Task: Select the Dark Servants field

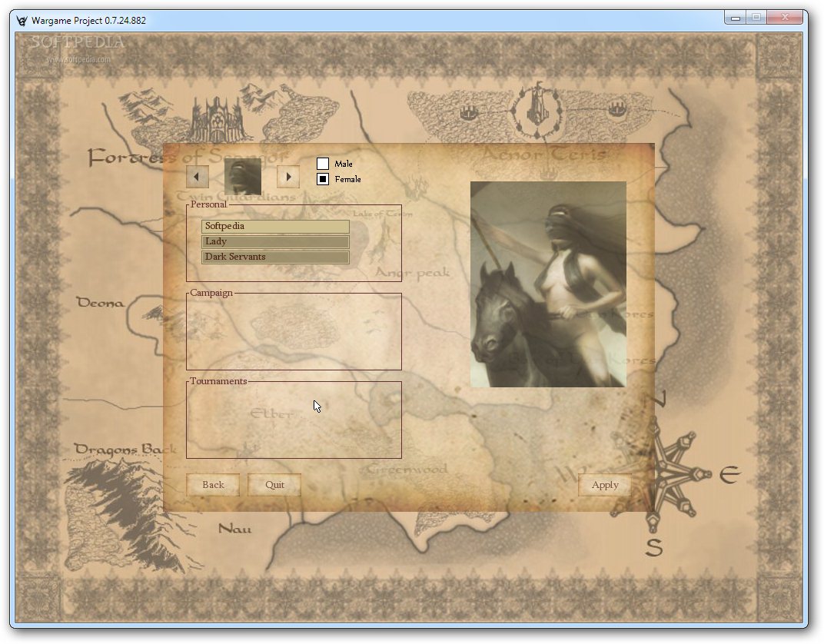Action: 275,257
